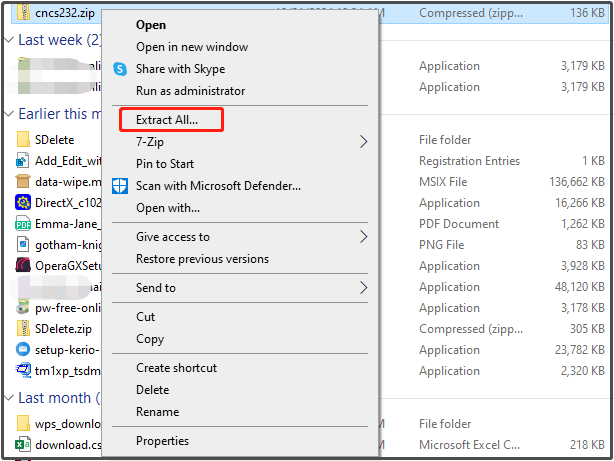614x461 pixels.
Task: Expand the 7-Zip submenu arrow
Action: tap(363, 142)
